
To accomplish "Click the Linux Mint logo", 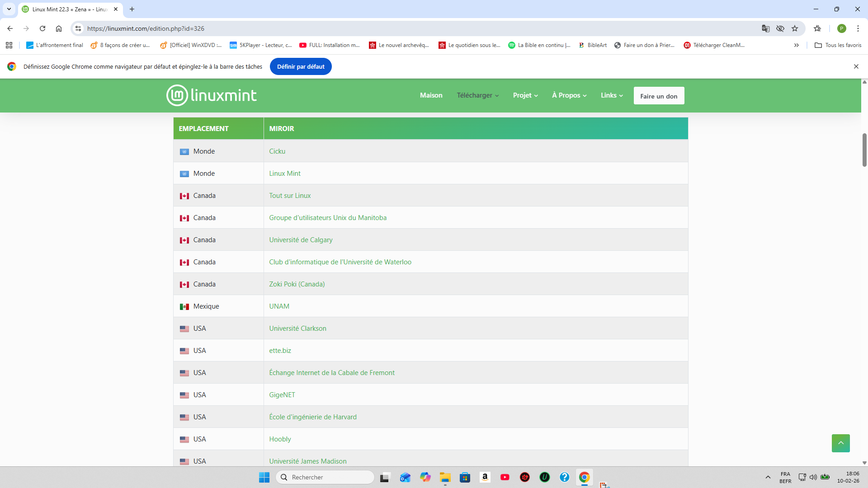I will [x=212, y=95].
